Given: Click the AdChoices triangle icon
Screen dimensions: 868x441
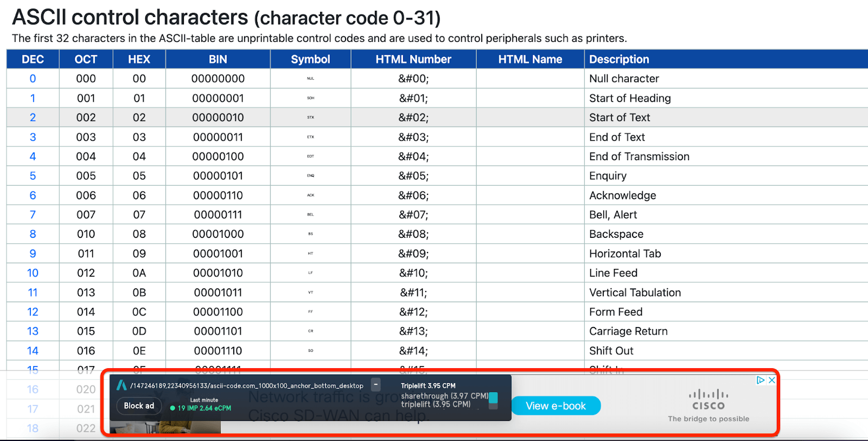Looking at the screenshot, I should [x=761, y=380].
